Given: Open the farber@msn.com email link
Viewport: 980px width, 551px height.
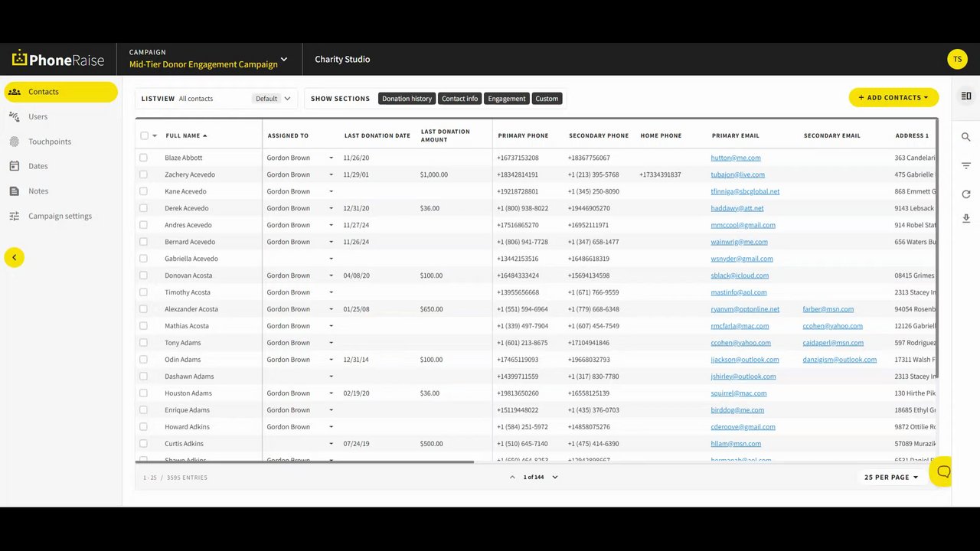Looking at the screenshot, I should [x=828, y=309].
